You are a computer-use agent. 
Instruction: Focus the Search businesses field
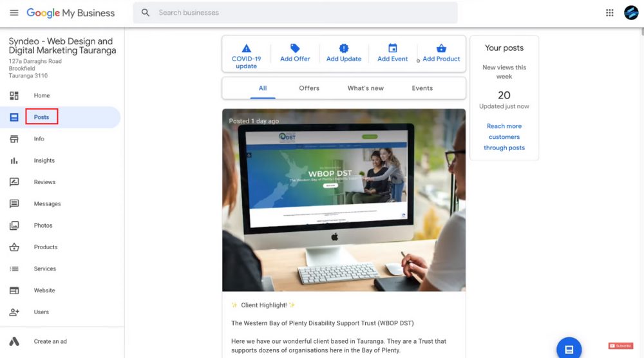pos(295,13)
